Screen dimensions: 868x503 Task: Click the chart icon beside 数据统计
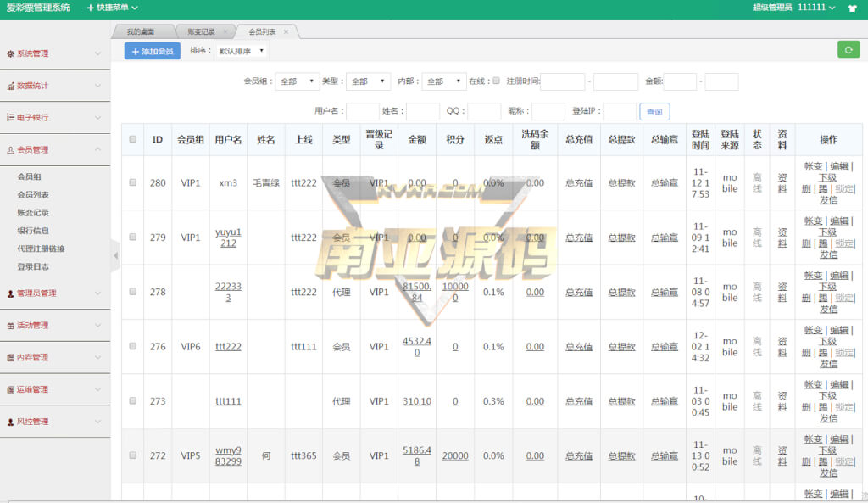(10, 86)
